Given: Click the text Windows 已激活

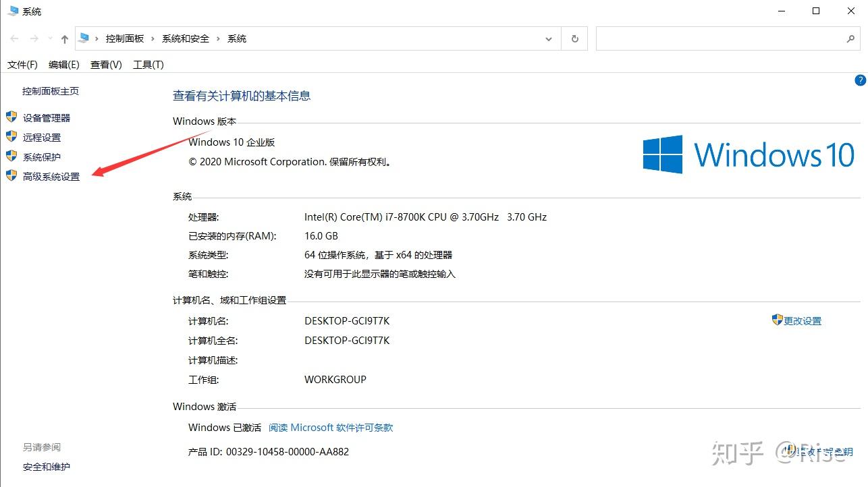Looking at the screenshot, I should coord(225,428).
